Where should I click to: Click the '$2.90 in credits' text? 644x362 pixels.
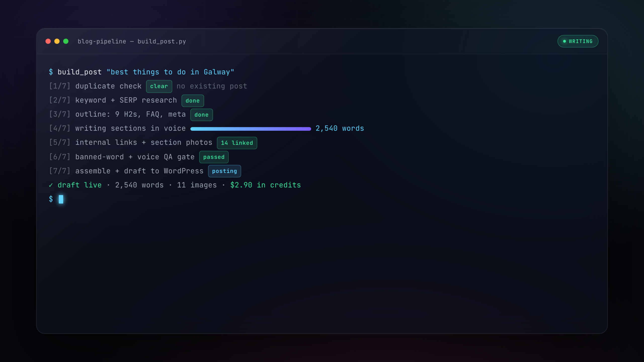pyautogui.click(x=266, y=185)
